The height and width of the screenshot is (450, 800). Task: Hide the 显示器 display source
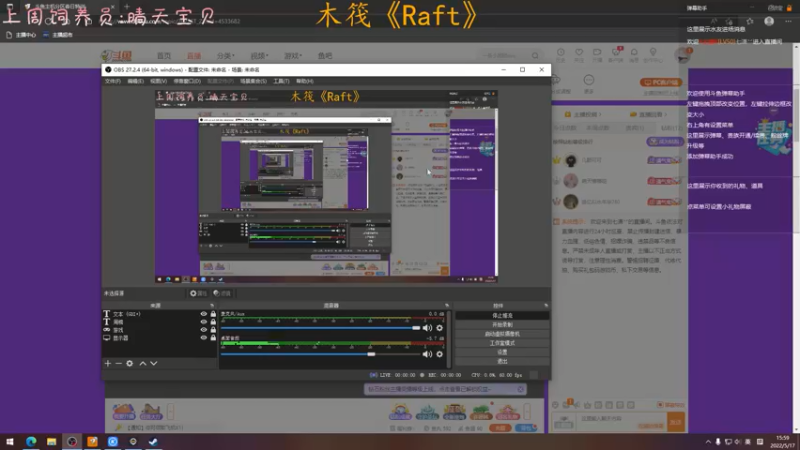(x=204, y=338)
